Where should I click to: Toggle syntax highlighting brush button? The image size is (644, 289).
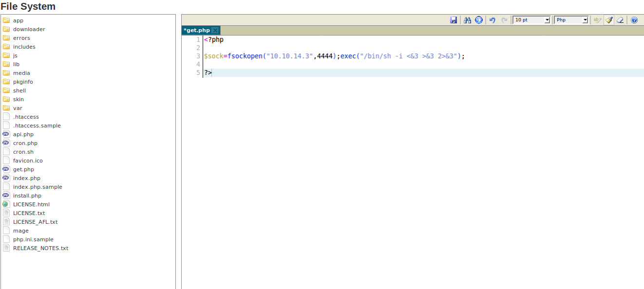click(x=609, y=20)
